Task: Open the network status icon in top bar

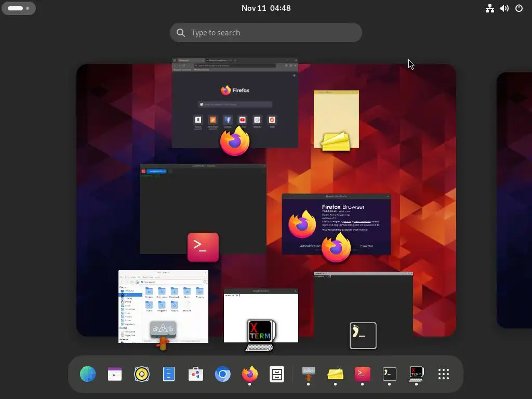Action: click(x=489, y=8)
